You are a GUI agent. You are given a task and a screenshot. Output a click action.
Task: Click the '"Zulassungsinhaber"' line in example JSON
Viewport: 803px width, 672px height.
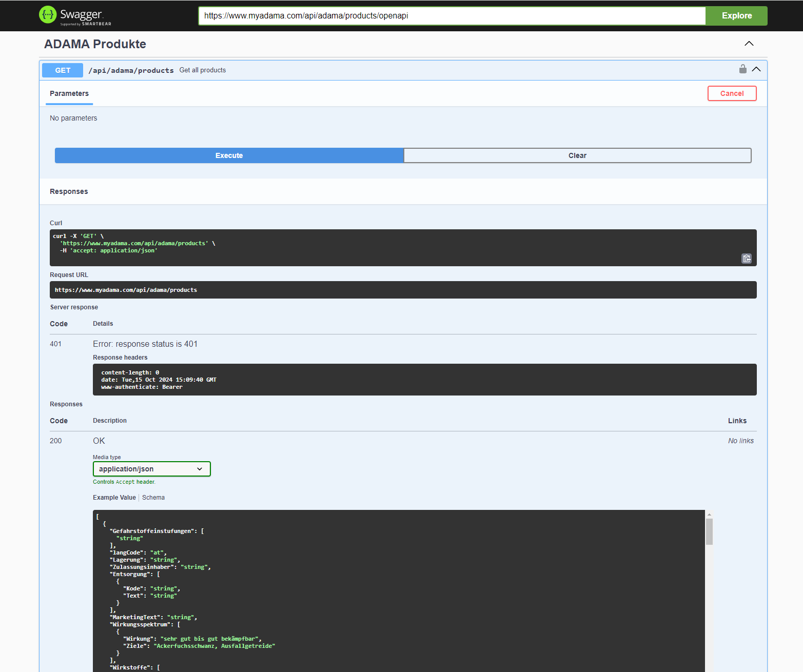point(160,567)
